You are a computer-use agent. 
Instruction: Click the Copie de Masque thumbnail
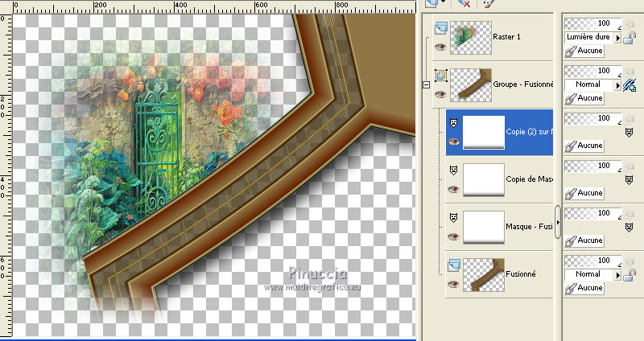pos(484,179)
